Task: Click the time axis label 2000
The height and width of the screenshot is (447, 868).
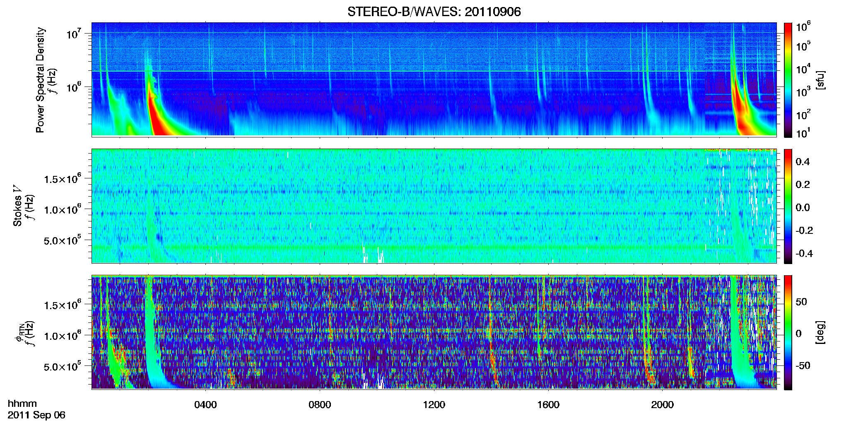Action: [x=662, y=404]
